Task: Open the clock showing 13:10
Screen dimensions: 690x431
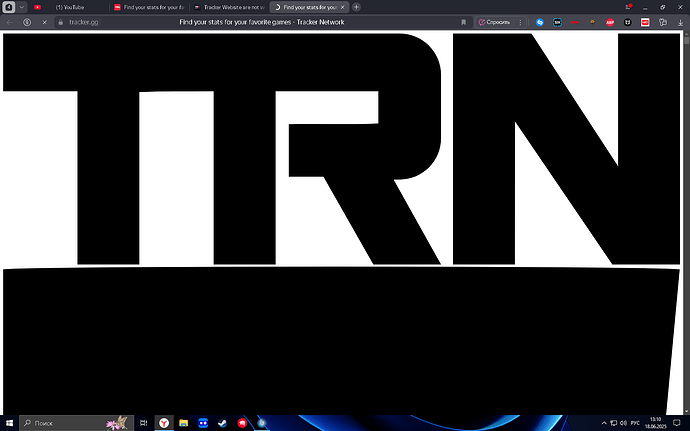Action: (x=656, y=423)
